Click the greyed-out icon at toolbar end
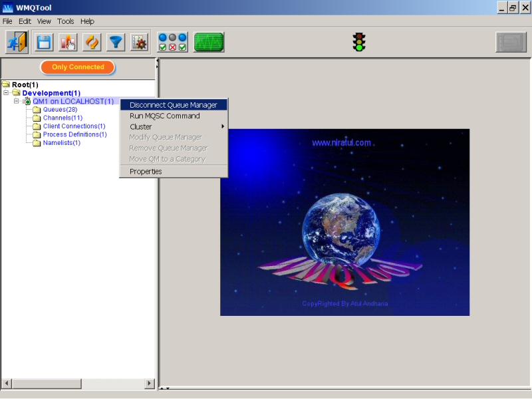 click(511, 42)
